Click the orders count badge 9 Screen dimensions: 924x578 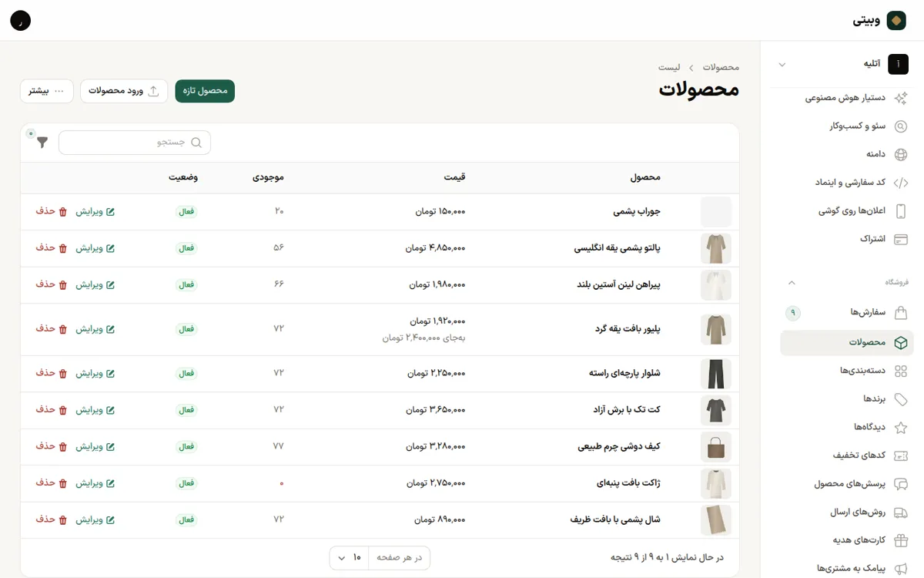(793, 313)
